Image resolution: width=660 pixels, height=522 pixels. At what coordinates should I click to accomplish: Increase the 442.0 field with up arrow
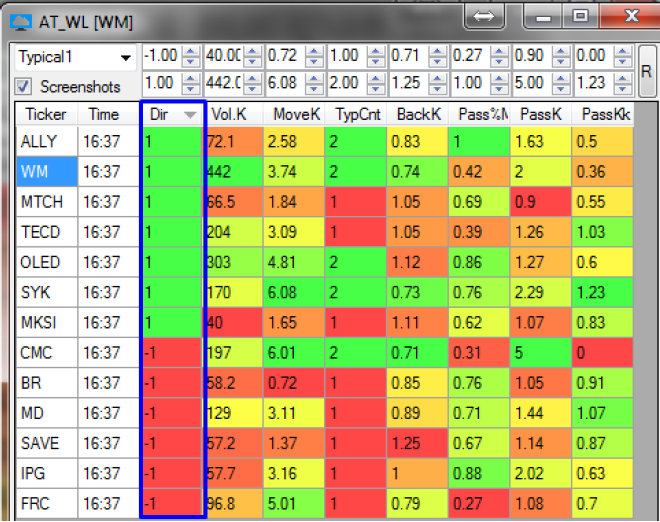(x=253, y=78)
